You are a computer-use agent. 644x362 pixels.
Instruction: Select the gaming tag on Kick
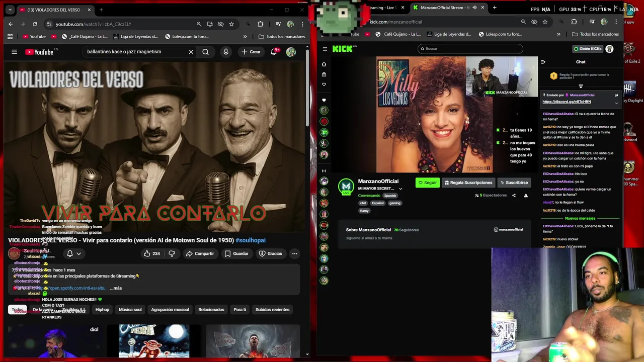coord(394,203)
